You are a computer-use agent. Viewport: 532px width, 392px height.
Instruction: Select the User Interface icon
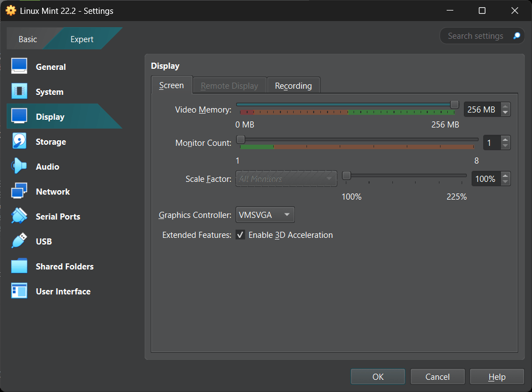(x=19, y=291)
